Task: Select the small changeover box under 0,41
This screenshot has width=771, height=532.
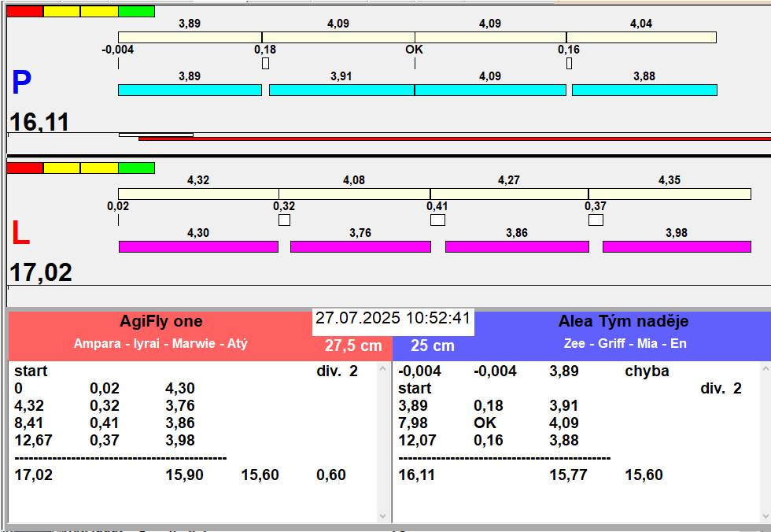Action: tap(437, 220)
